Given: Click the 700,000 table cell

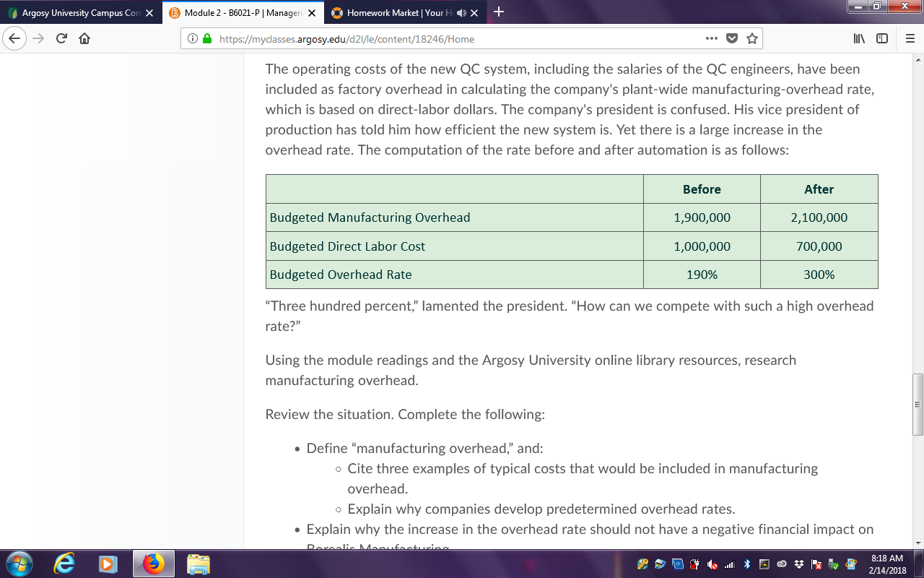Looking at the screenshot, I should 819,246.
